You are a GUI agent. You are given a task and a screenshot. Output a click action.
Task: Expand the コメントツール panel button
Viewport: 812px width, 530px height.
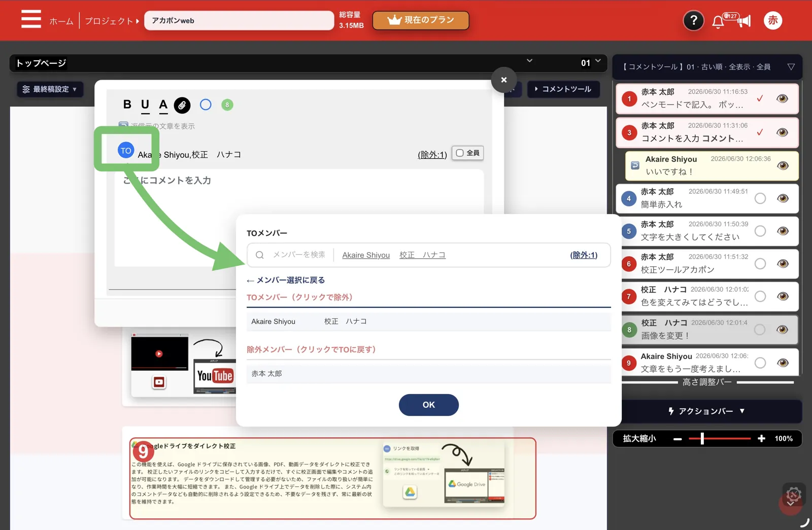click(x=563, y=89)
